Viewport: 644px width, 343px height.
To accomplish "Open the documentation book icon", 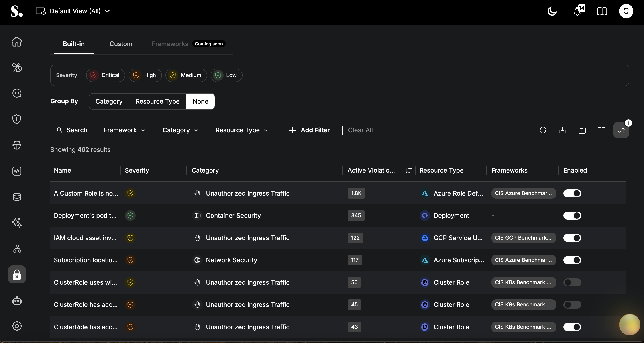I will point(602,11).
